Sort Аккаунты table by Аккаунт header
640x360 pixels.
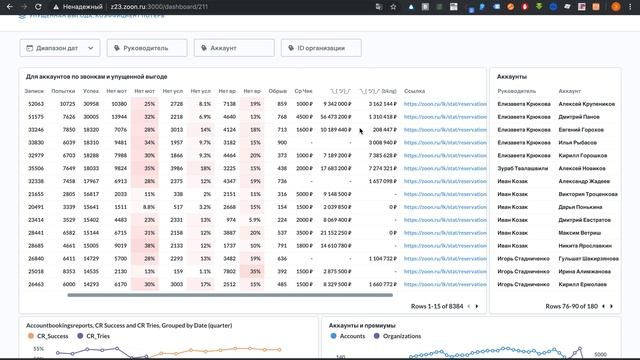pyautogui.click(x=569, y=91)
